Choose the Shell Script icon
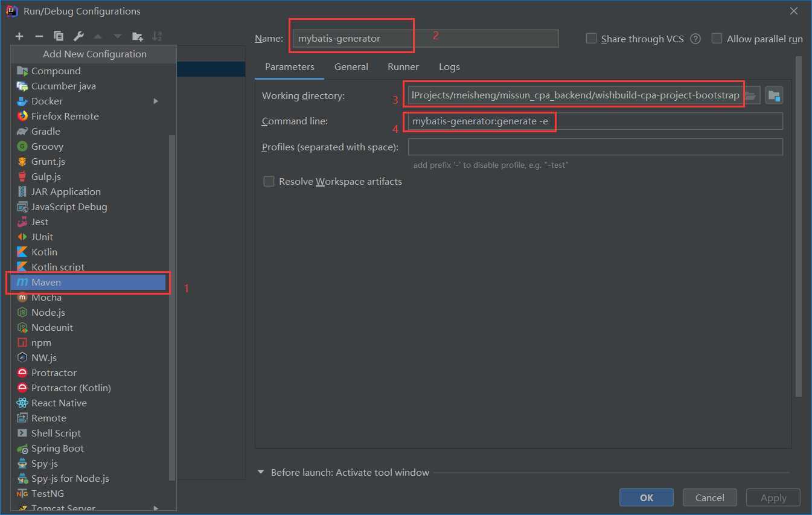The image size is (812, 515). pyautogui.click(x=22, y=433)
